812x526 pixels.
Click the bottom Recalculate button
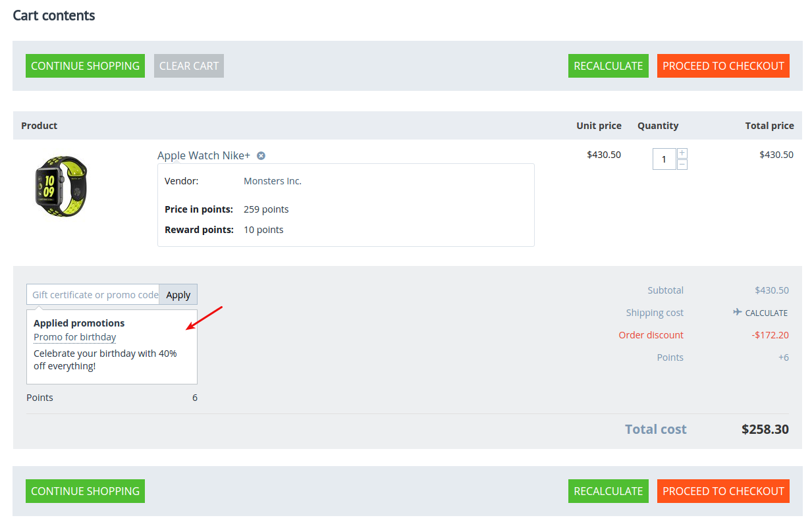609,491
